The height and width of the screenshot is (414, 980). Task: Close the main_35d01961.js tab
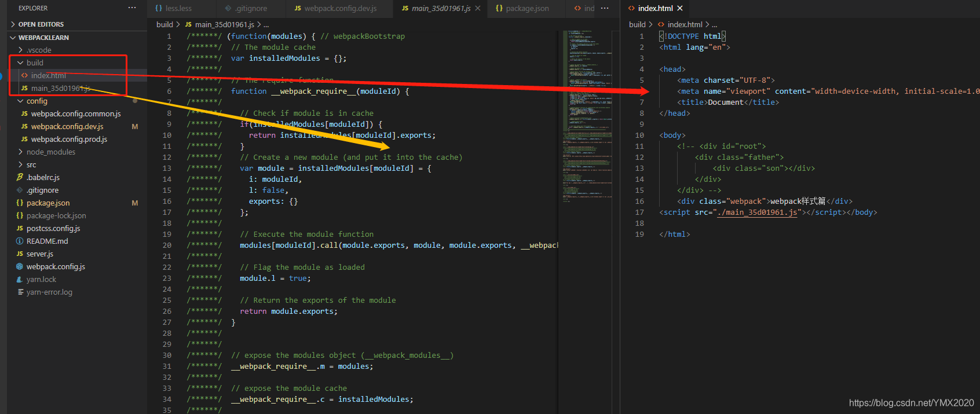478,8
